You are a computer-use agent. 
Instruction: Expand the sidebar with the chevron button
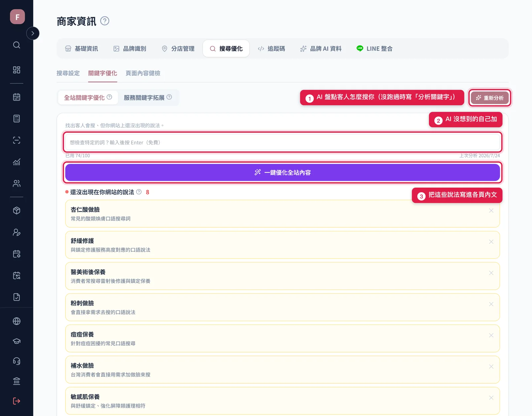pyautogui.click(x=33, y=33)
